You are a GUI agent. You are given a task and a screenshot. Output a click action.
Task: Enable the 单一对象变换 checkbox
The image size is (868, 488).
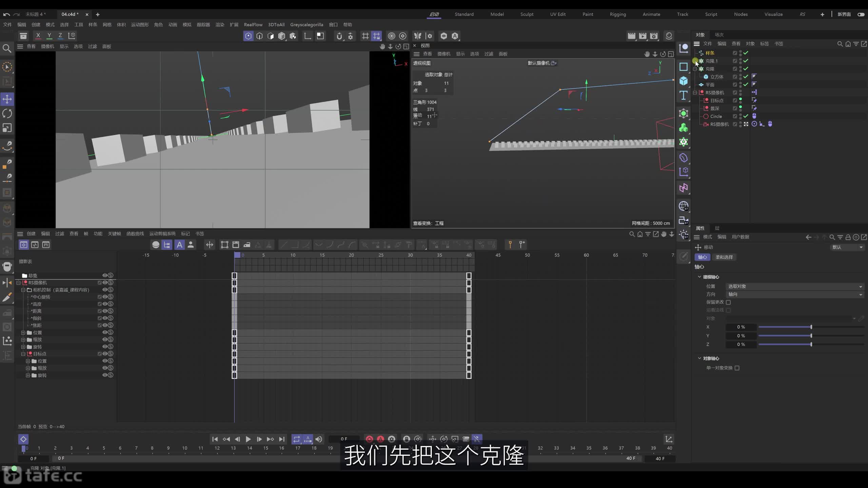click(x=737, y=368)
